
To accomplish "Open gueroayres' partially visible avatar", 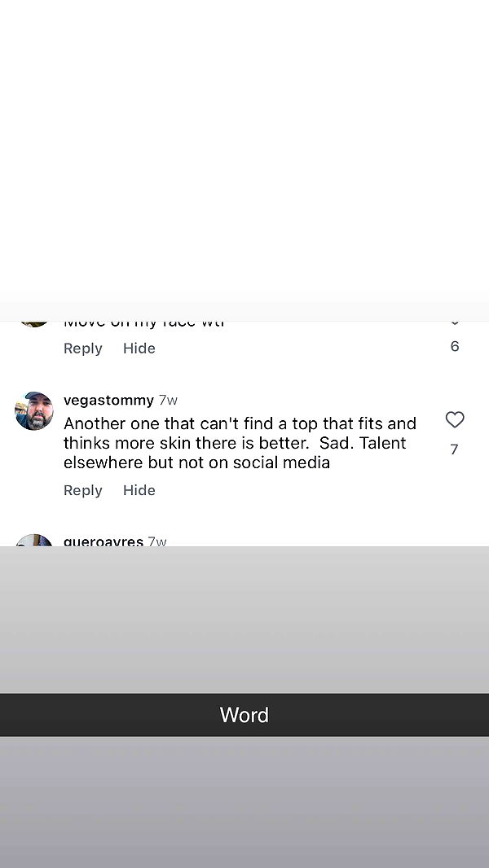I will coord(34,541).
